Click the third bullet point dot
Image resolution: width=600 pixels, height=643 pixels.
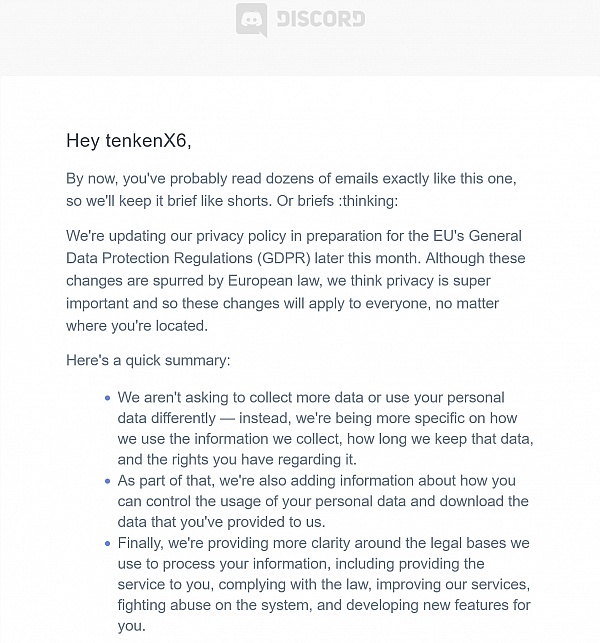108,543
